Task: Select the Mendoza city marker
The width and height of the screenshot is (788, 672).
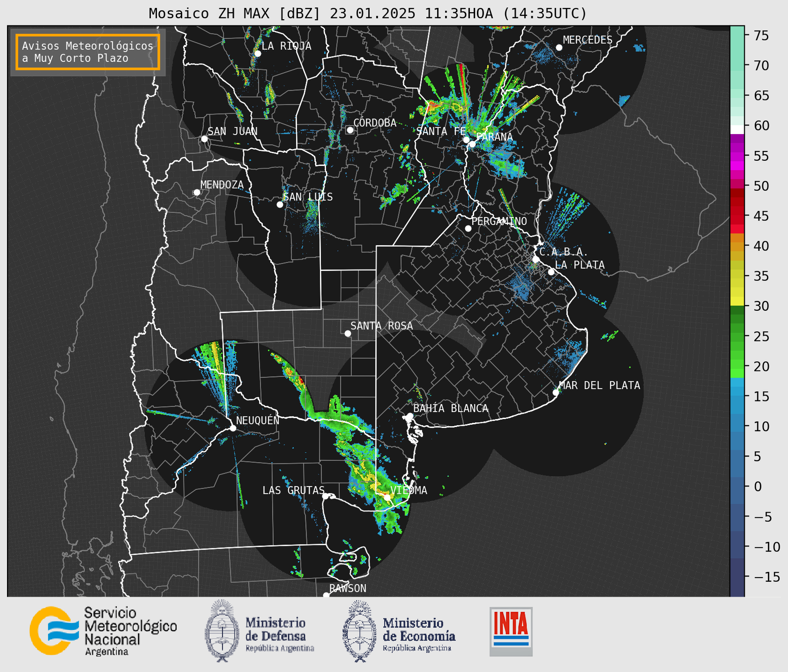Action: pos(197,193)
